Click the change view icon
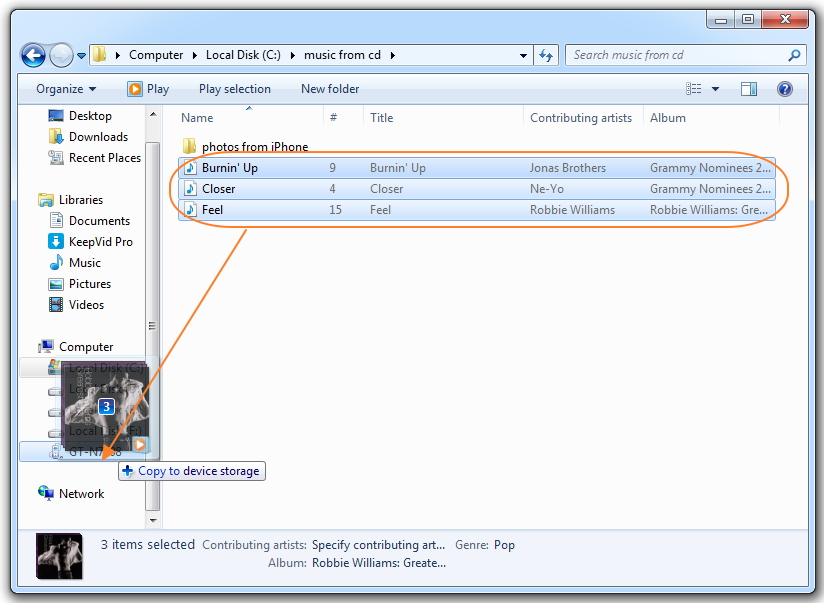 tap(694, 89)
